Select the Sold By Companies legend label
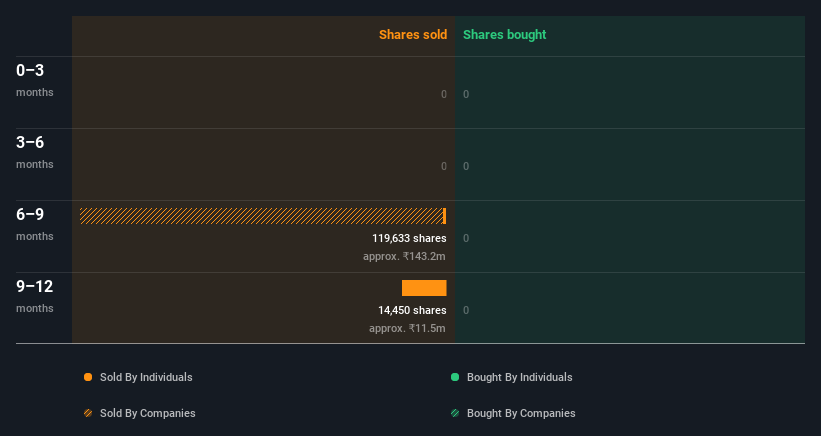 (x=148, y=413)
